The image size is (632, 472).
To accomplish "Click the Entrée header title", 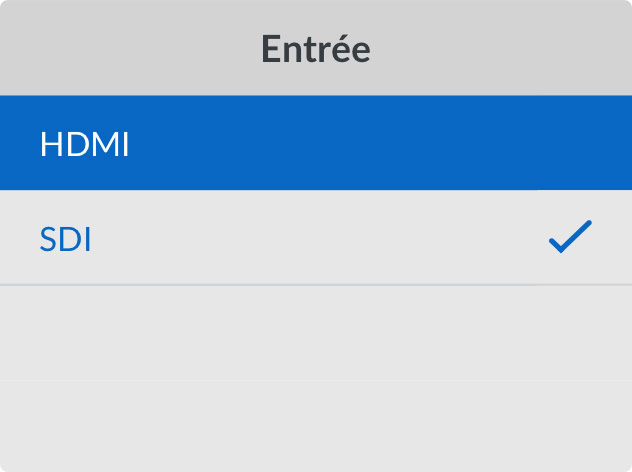I will 316,48.
